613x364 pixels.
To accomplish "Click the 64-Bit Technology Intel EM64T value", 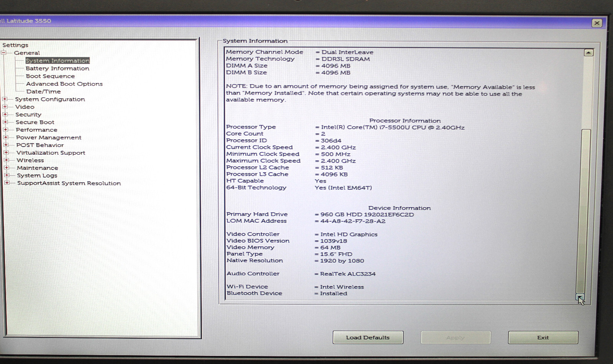I will pyautogui.click(x=343, y=188).
